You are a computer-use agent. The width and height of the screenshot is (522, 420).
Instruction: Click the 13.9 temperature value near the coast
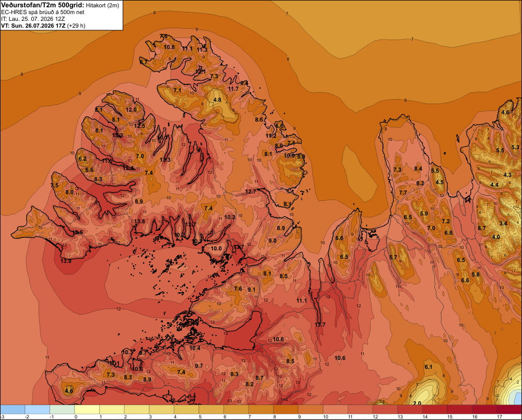[66, 261]
